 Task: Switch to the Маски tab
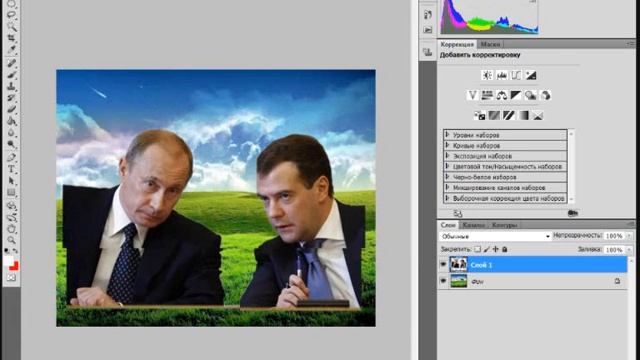coord(490,44)
